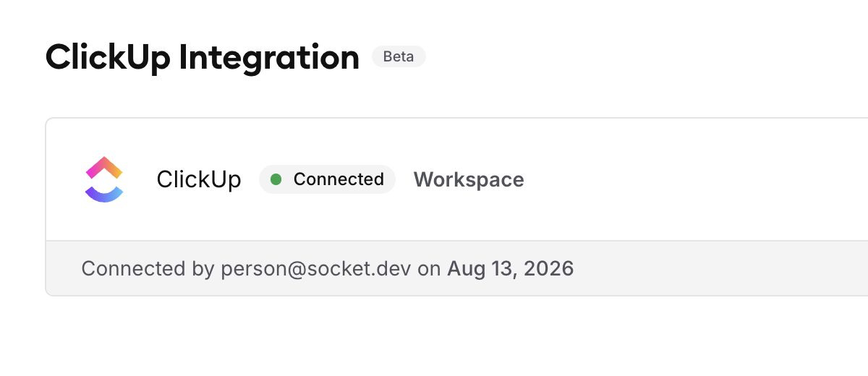Image resolution: width=868 pixels, height=376 pixels.
Task: Open the Workspace label
Action: (469, 179)
